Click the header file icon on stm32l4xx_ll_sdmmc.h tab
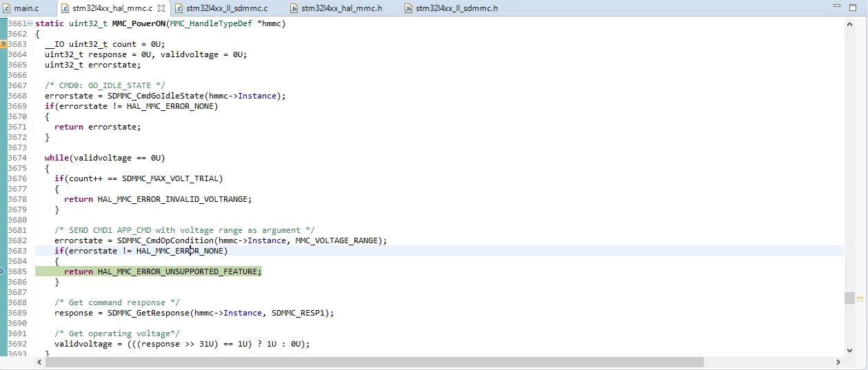 click(x=409, y=8)
